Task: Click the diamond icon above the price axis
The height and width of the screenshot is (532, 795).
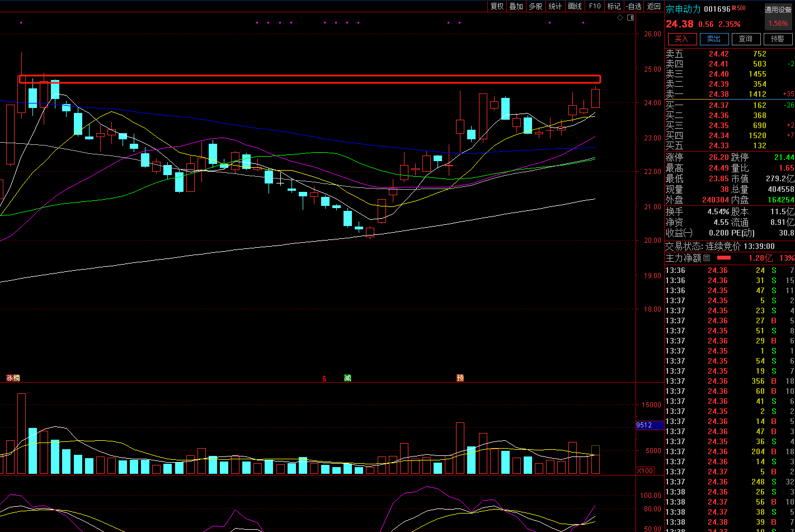Action: [x=620, y=18]
